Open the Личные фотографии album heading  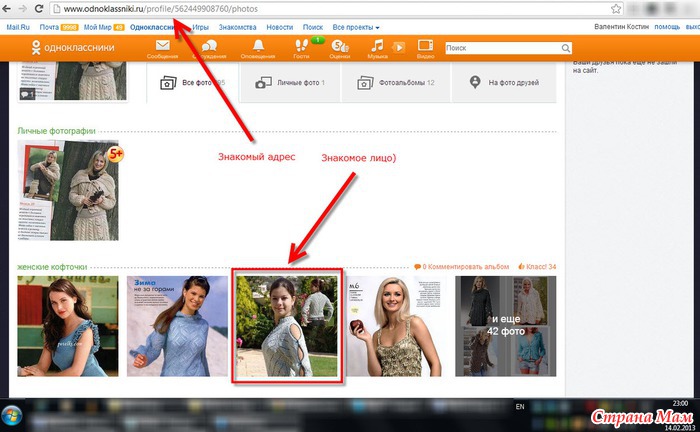click(x=56, y=131)
